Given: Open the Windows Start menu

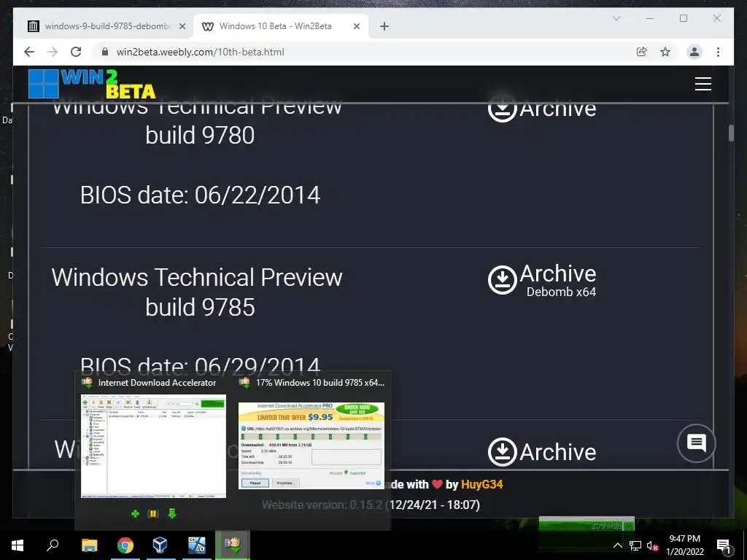Looking at the screenshot, I should [x=18, y=545].
